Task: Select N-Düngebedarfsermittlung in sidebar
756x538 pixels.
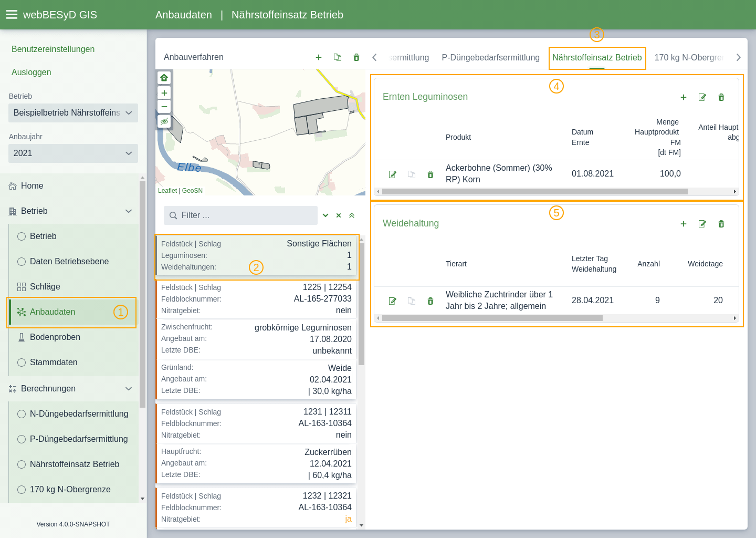Action: 73,414
